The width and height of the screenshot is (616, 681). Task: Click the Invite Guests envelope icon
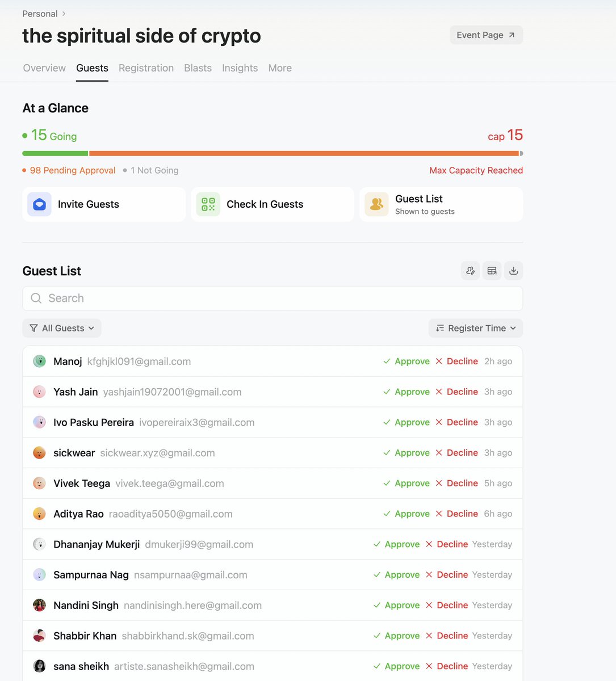[39, 204]
